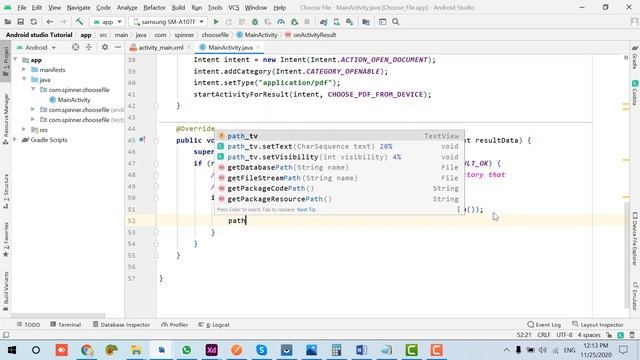Open the Layout Inspector
Screen dimensions: 640x360
(598, 324)
